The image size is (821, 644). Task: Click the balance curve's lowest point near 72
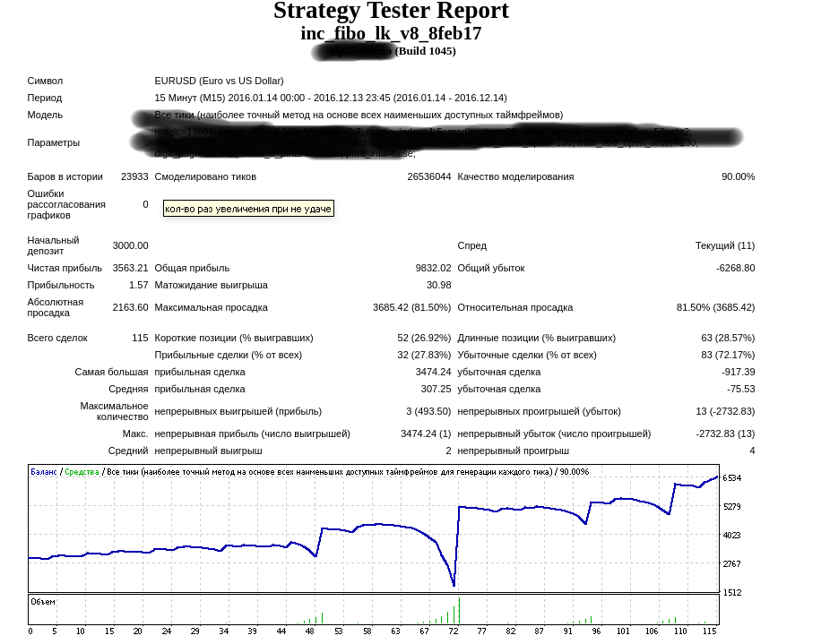pos(454,584)
